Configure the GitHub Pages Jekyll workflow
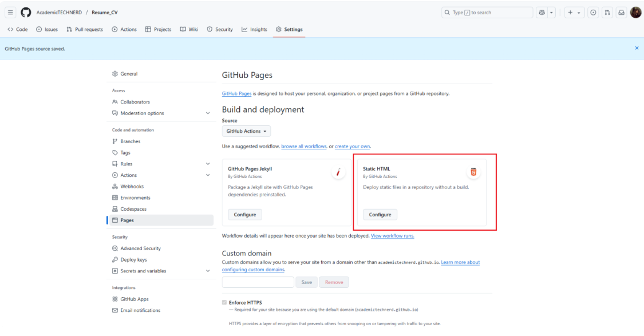 (245, 215)
